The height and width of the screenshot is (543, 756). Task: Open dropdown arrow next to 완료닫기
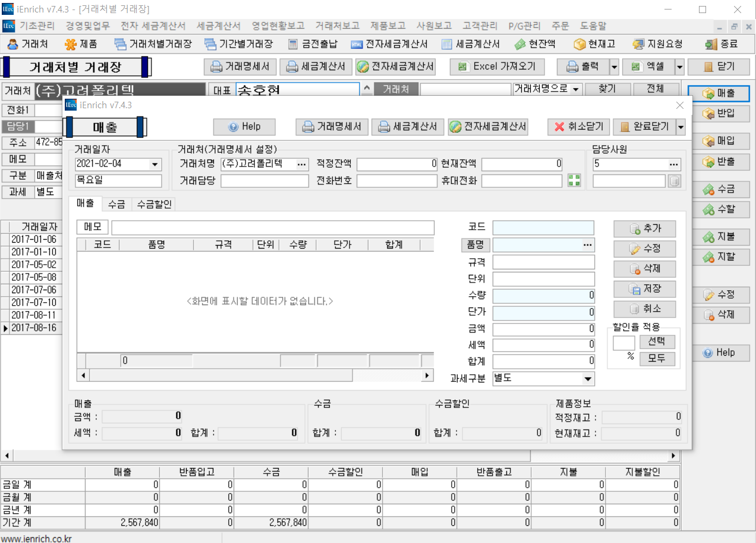click(681, 127)
